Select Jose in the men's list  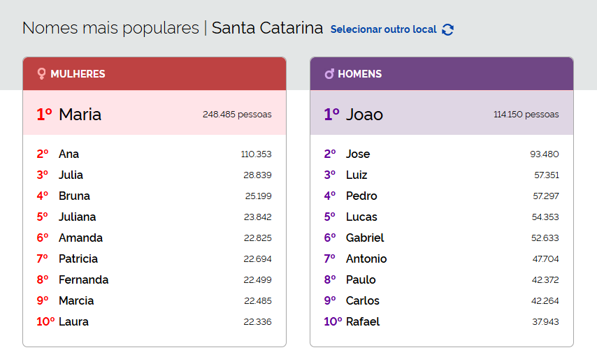pos(358,154)
